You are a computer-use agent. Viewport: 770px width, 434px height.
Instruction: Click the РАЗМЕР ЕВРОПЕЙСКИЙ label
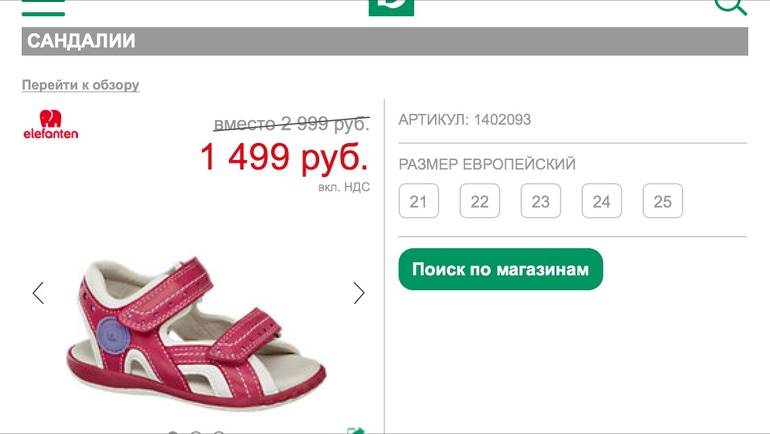pyautogui.click(x=487, y=164)
